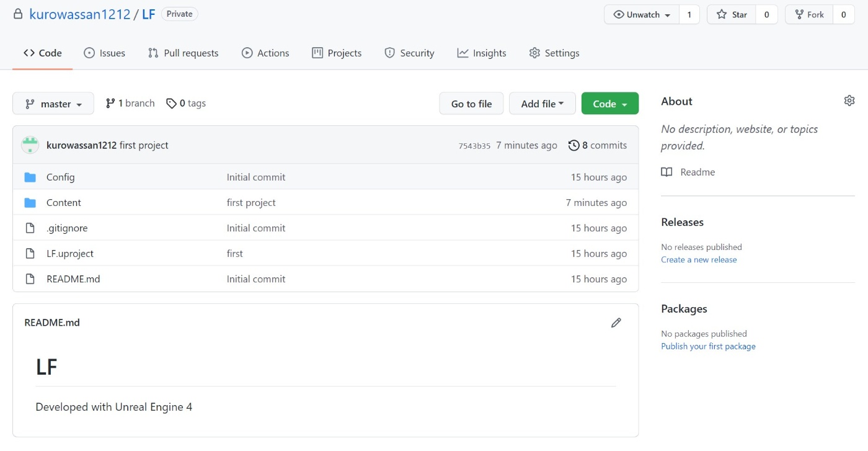Click the '7 minutes ago' timestamp on the Content row
868x451 pixels.
tap(596, 202)
